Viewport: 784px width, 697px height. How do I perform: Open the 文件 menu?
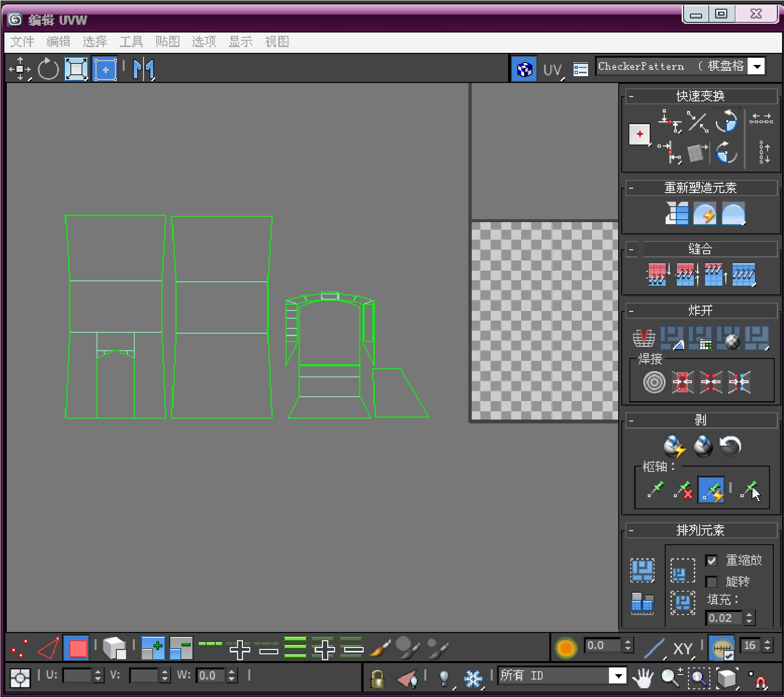coord(22,42)
